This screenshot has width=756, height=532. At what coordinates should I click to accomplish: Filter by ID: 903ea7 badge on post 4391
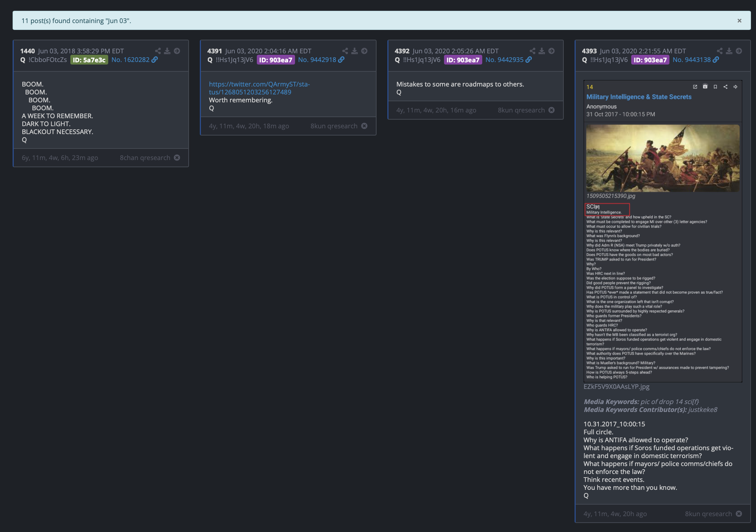[276, 60]
